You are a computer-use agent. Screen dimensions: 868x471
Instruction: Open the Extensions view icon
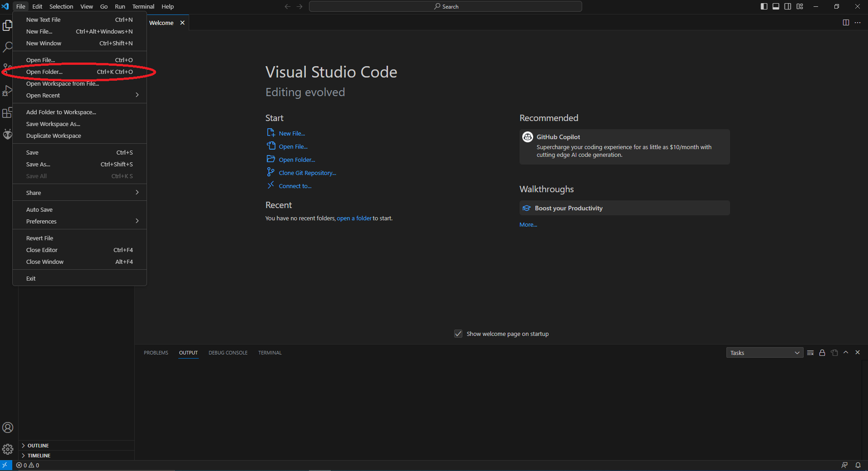(x=7, y=113)
